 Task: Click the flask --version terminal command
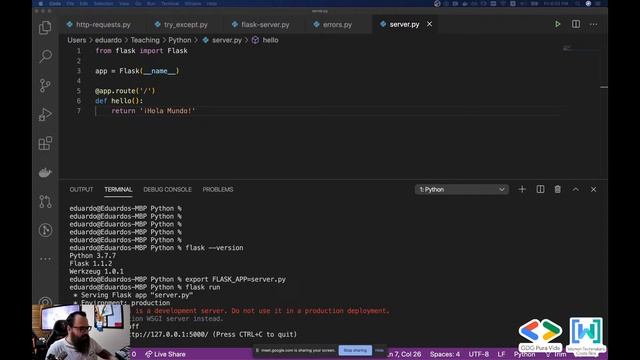(214, 248)
